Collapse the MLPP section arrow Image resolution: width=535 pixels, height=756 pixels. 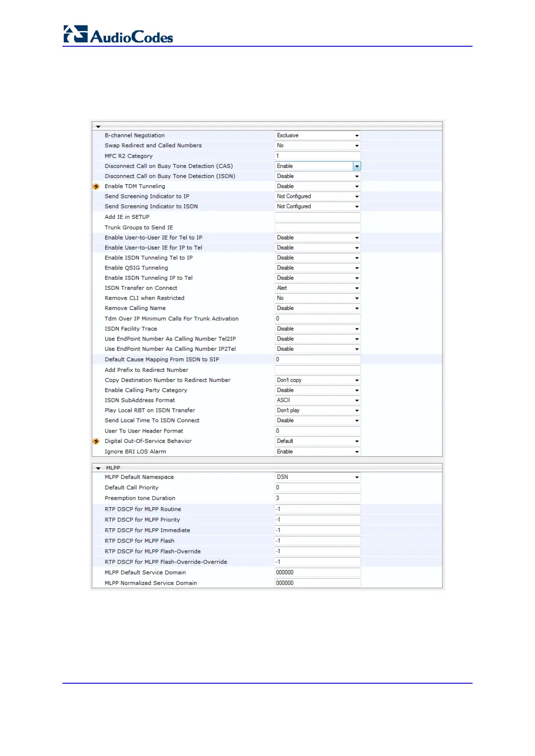pos(98,468)
